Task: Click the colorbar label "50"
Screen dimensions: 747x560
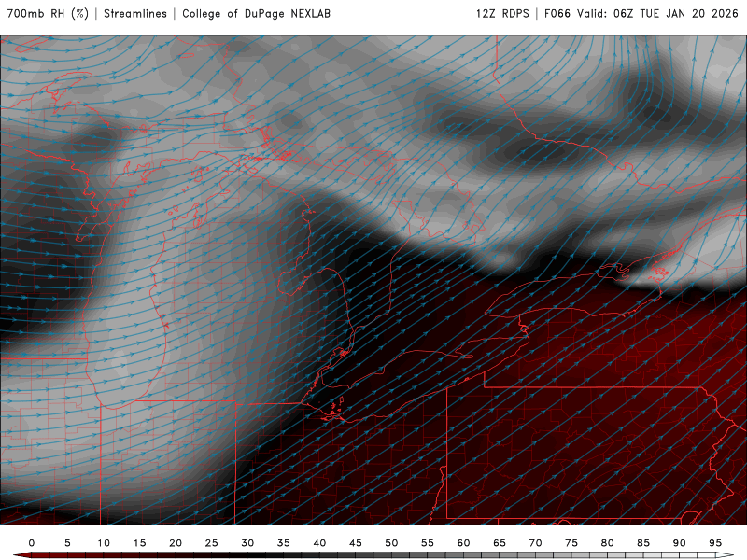Action: pos(391,543)
